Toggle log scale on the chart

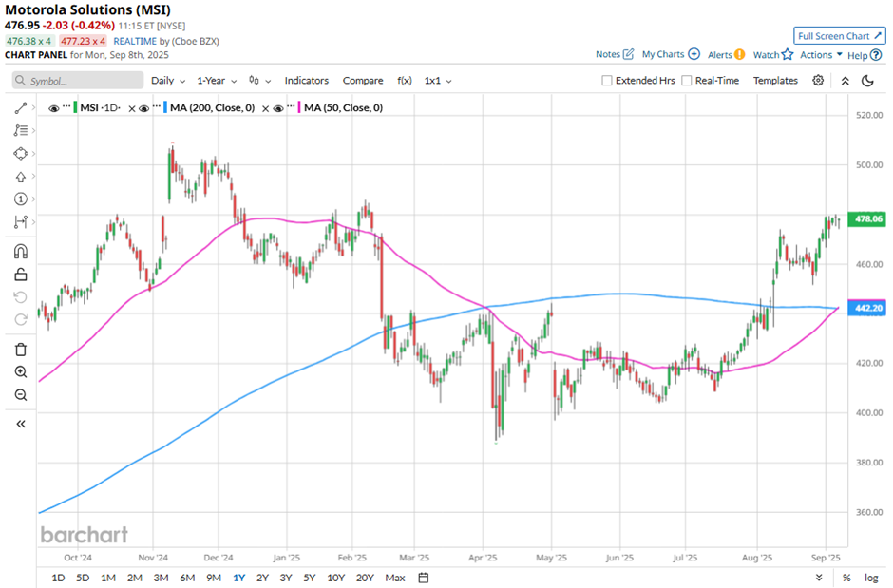pos(871,578)
